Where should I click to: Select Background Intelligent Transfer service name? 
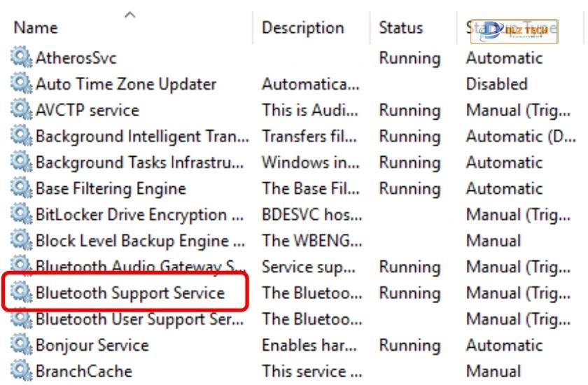(142, 136)
